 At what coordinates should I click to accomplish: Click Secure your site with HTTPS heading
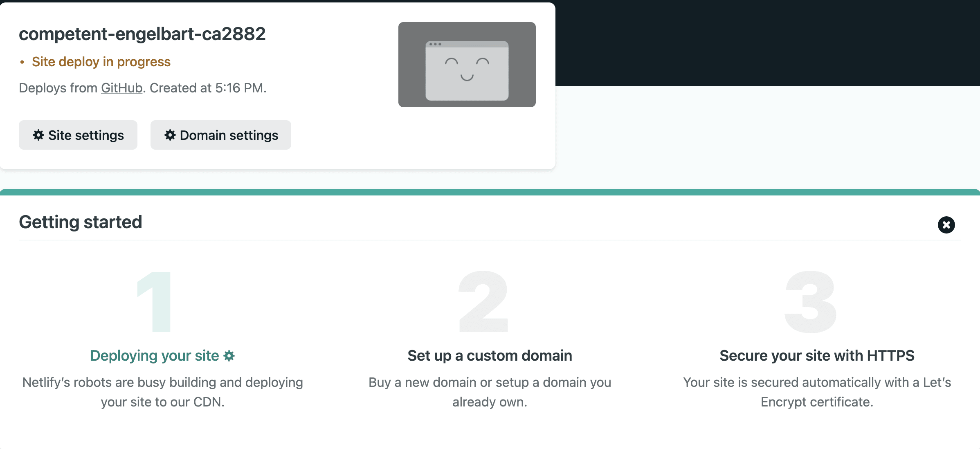point(817,356)
